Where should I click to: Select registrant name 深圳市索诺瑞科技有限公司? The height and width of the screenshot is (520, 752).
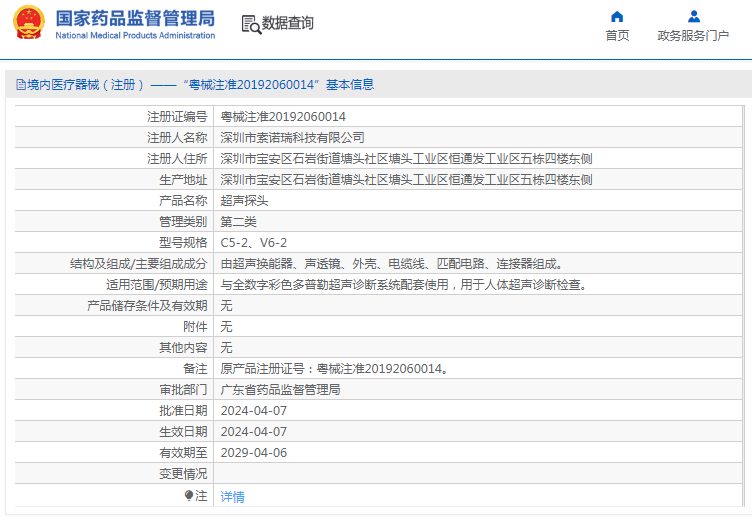[293, 138]
